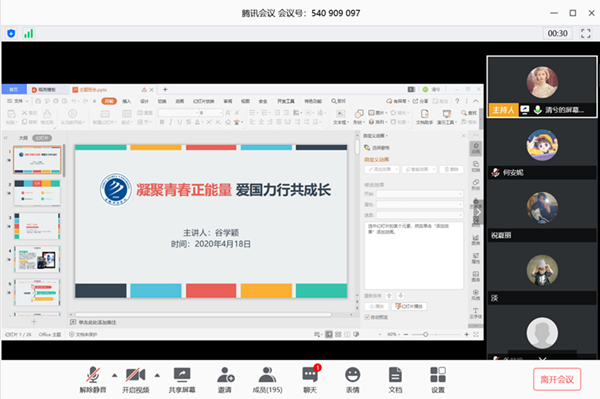The height and width of the screenshot is (399, 600).
Task: Turn on the video camera
Action: (x=136, y=379)
